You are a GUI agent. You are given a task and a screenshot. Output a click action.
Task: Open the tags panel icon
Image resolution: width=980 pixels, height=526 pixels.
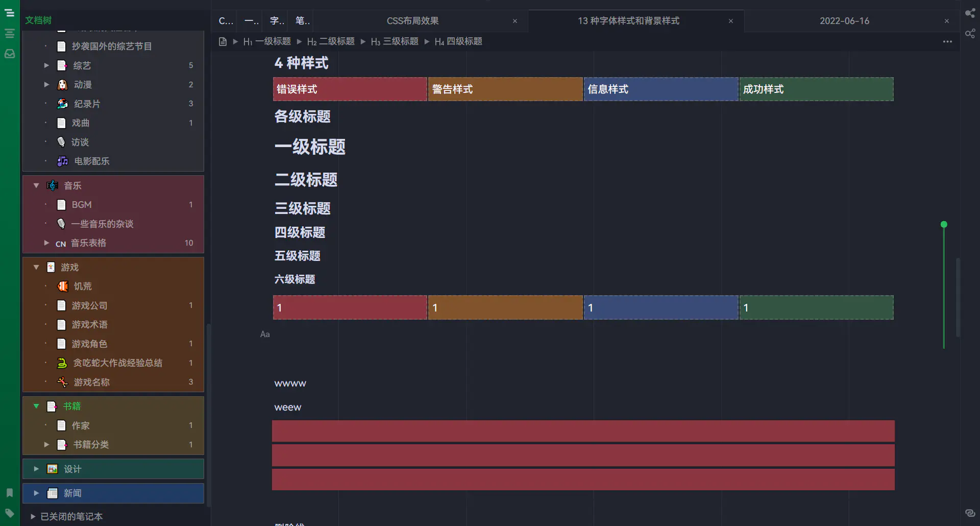click(9, 513)
